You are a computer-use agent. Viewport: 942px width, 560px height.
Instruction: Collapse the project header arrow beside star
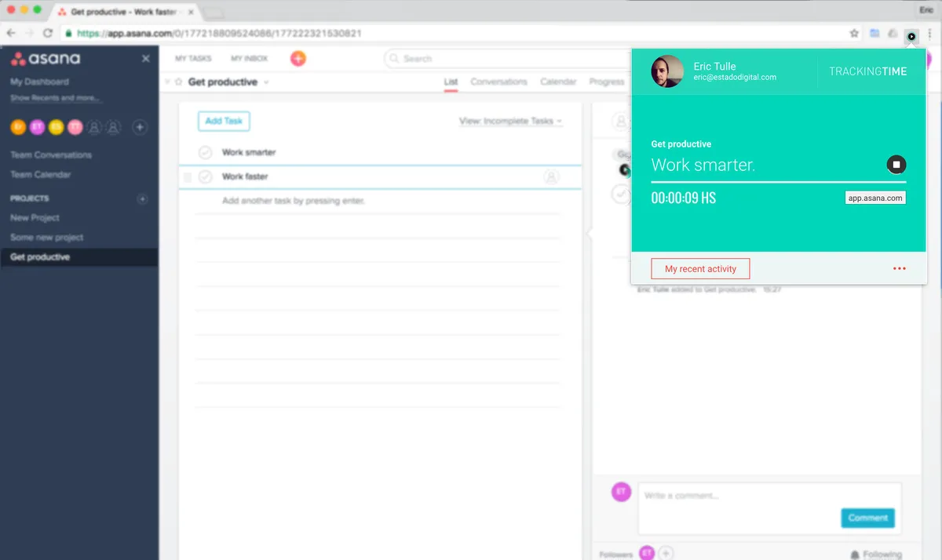click(x=166, y=82)
